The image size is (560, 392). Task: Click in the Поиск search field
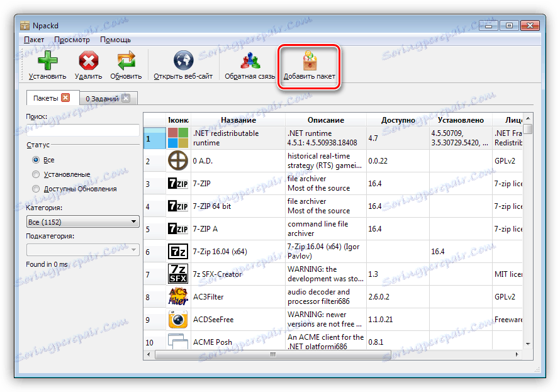click(82, 130)
